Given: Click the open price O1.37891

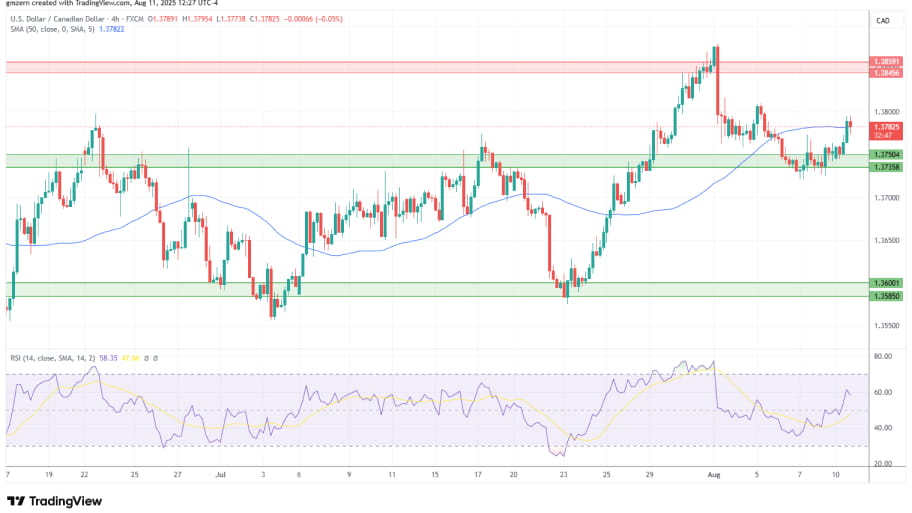Looking at the screenshot, I should coord(162,19).
